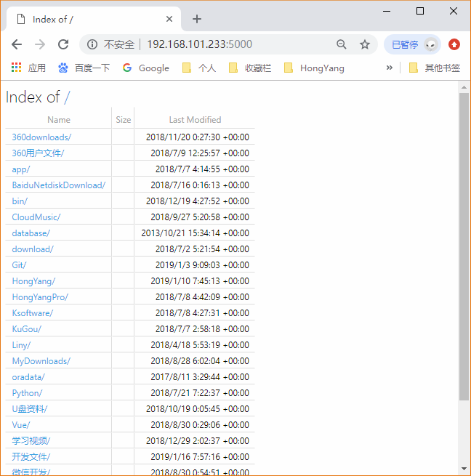Open the Git/ directory
Image resolution: width=471 pixels, height=476 pixels.
click(19, 265)
